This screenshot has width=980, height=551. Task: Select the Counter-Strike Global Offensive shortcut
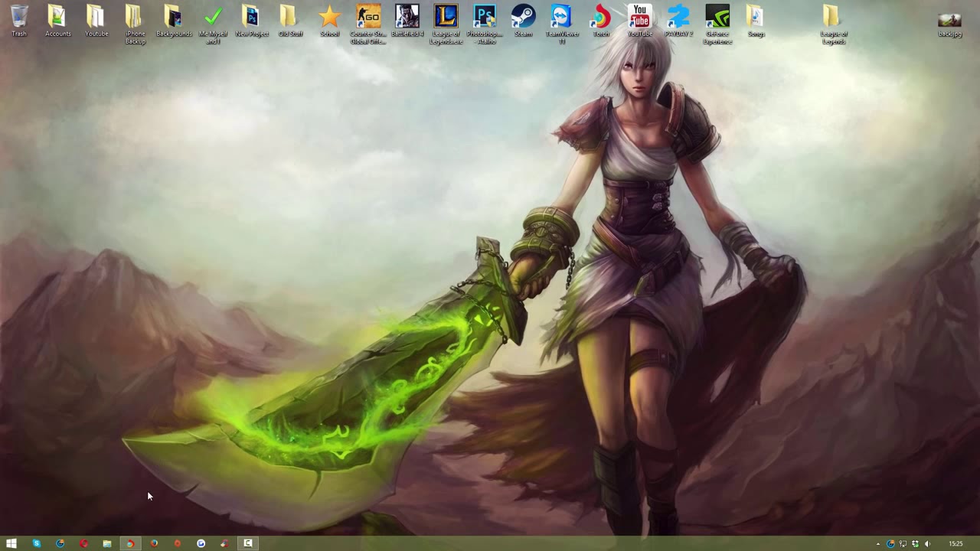368,24
